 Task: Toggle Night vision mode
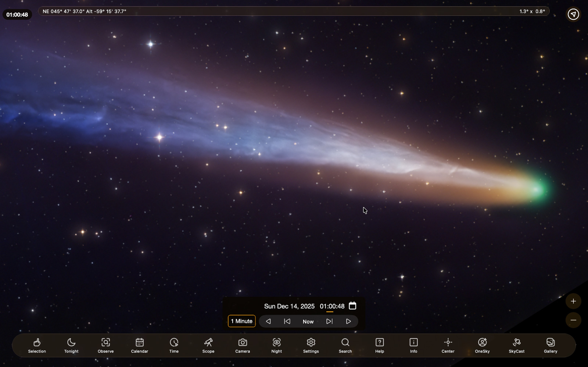tap(276, 346)
